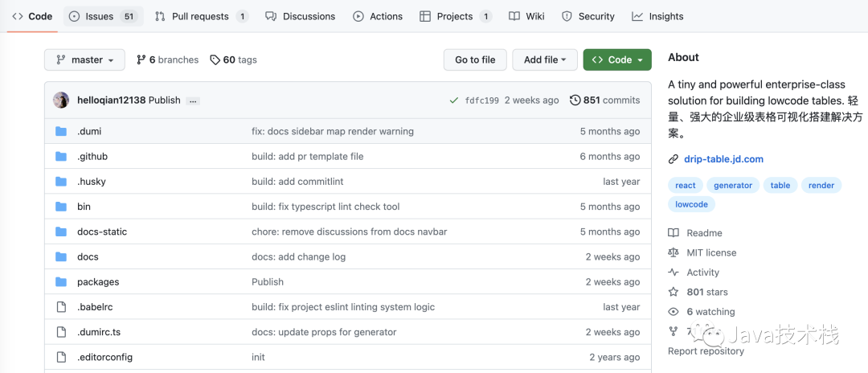Screen dimensions: 868x373
Task: Switch to the Issues tab
Action: [101, 16]
